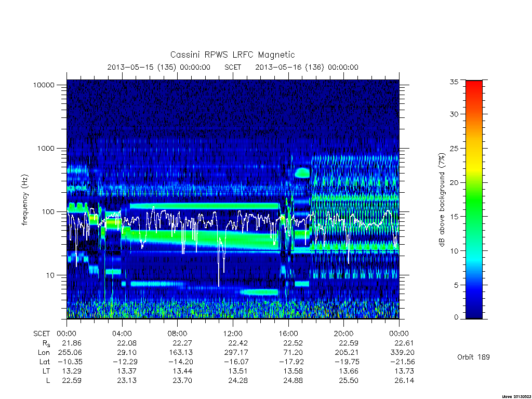Click the local time value "13.51"

[238, 371]
